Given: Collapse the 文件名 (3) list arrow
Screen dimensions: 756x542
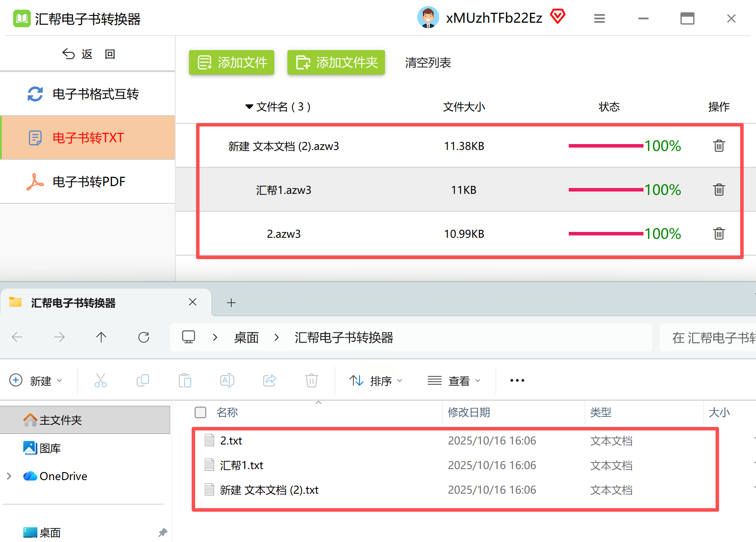Looking at the screenshot, I should pyautogui.click(x=249, y=107).
